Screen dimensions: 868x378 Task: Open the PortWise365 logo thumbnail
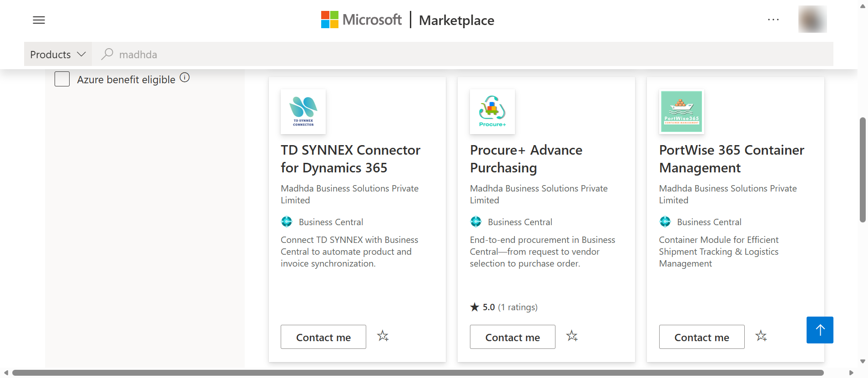[x=681, y=111]
